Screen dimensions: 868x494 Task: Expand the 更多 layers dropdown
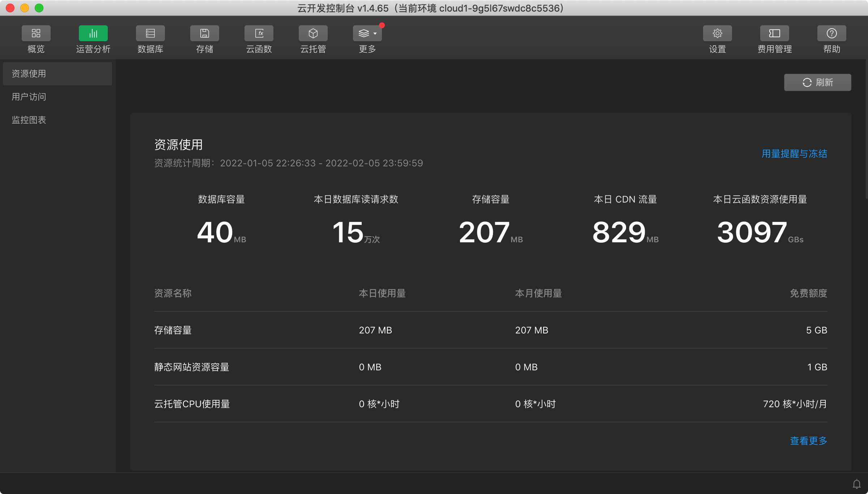tap(367, 34)
